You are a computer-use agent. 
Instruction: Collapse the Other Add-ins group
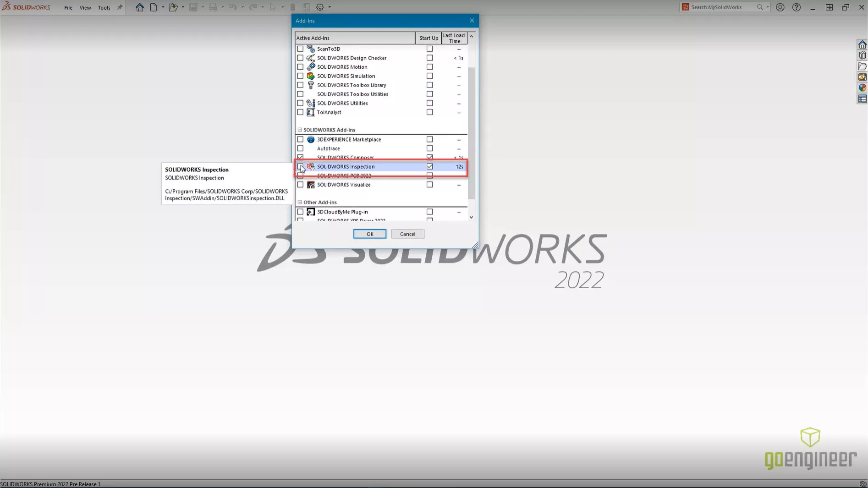point(300,202)
